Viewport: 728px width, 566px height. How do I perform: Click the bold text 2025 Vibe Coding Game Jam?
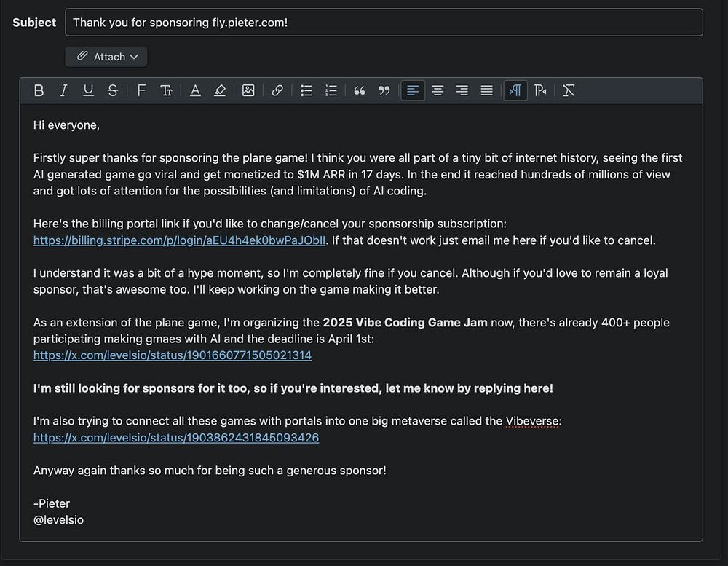(405, 322)
